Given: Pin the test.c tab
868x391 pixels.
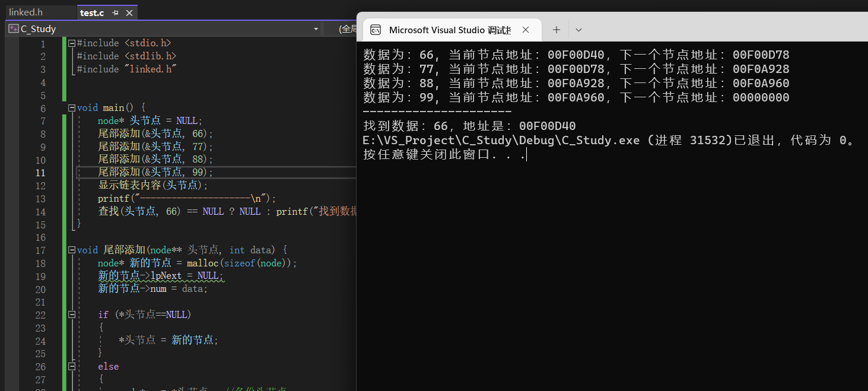Looking at the screenshot, I should (x=116, y=12).
